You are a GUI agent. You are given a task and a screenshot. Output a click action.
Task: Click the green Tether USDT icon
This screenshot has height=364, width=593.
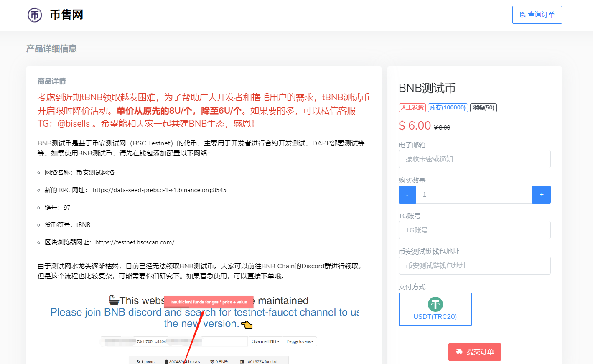[435, 304]
